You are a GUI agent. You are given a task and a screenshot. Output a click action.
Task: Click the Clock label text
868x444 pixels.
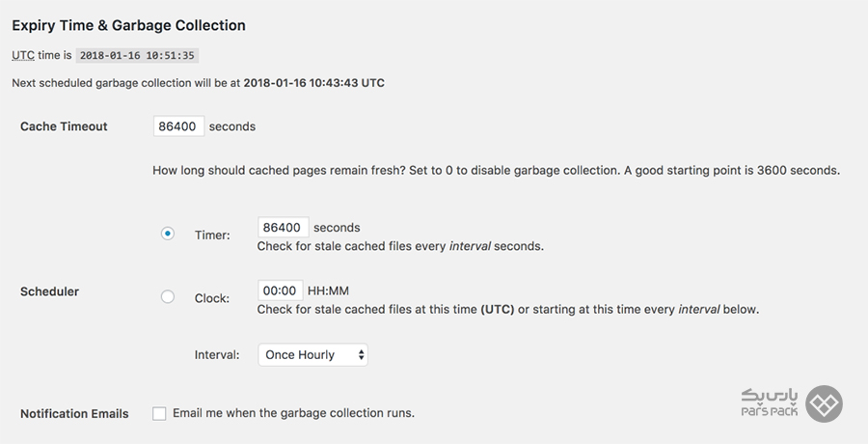(212, 298)
